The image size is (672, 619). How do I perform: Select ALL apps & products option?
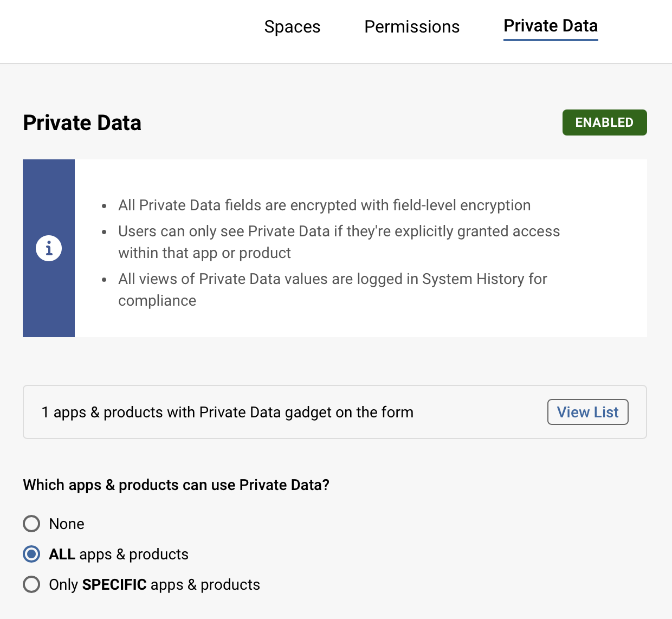point(31,554)
